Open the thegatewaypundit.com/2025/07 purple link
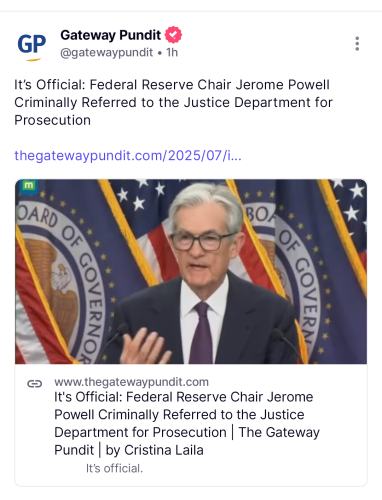Image resolution: width=382 pixels, height=500 pixels. 128,156
